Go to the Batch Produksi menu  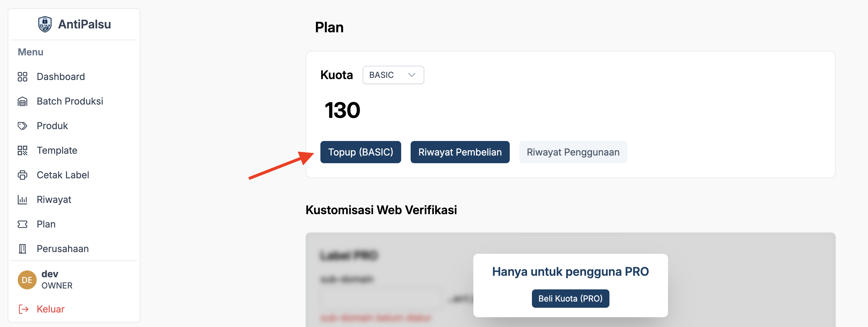tap(70, 101)
